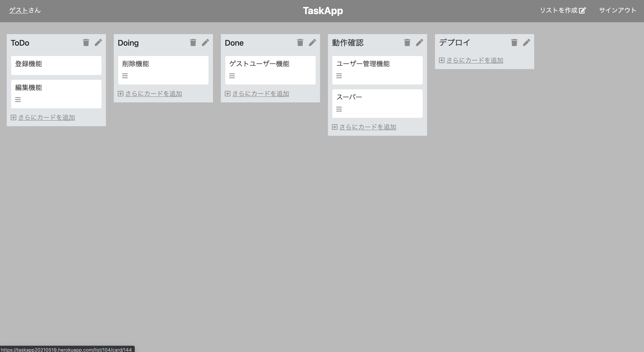The image size is (644, 352).
Task: Open the menu on スーパー card
Action: click(339, 109)
